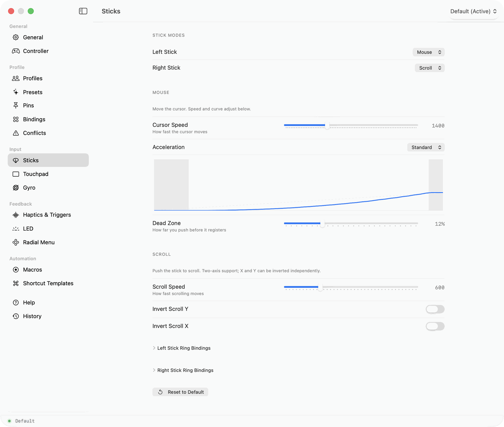
Task: Open the Default (Active) profile selector
Action: click(473, 11)
